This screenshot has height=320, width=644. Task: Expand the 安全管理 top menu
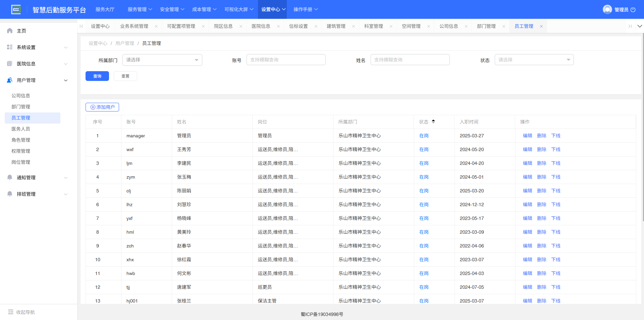click(172, 9)
